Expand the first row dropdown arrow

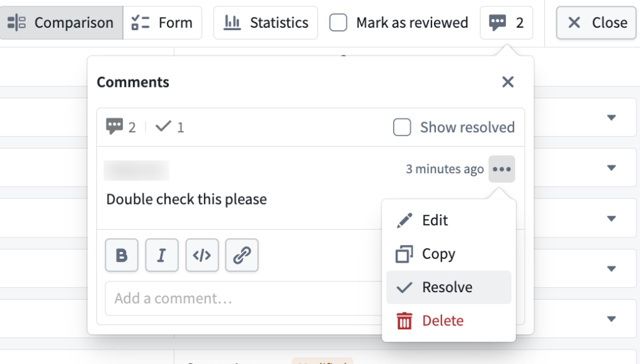(x=610, y=116)
